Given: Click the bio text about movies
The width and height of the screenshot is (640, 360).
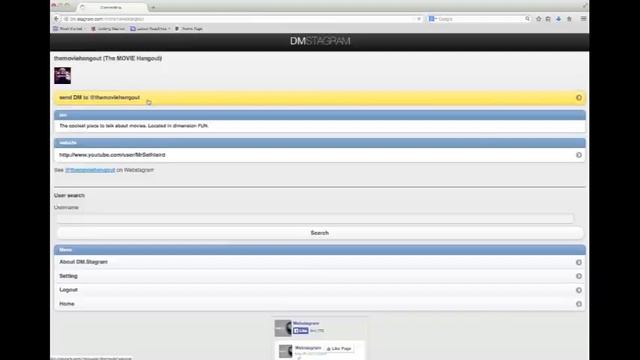Looking at the screenshot, I should click(134, 126).
